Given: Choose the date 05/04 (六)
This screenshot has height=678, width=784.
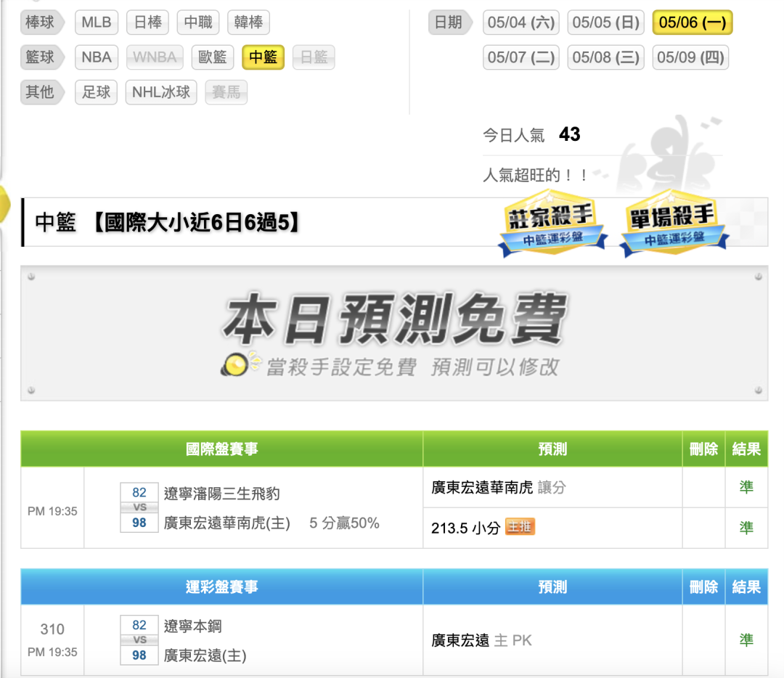Looking at the screenshot, I should point(521,23).
